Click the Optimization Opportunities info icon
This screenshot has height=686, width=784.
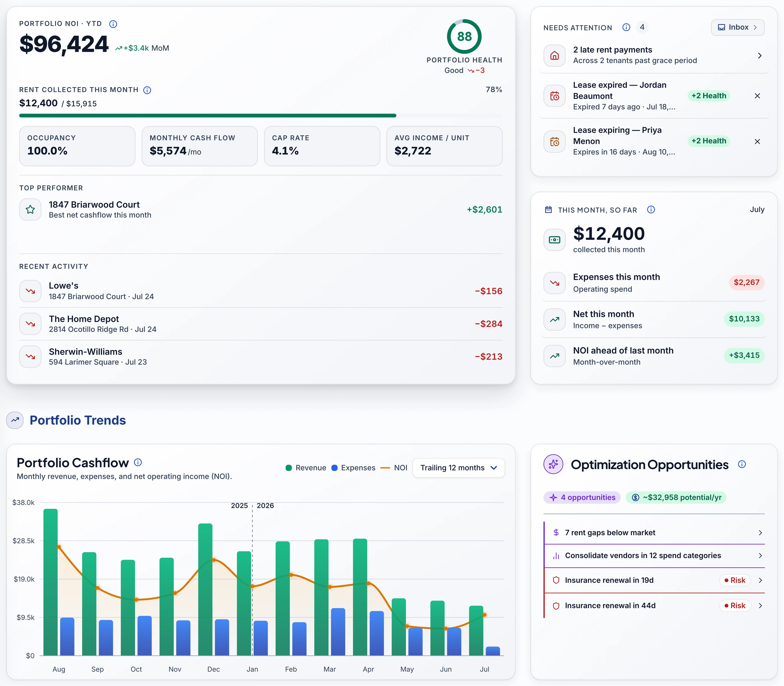click(x=742, y=464)
